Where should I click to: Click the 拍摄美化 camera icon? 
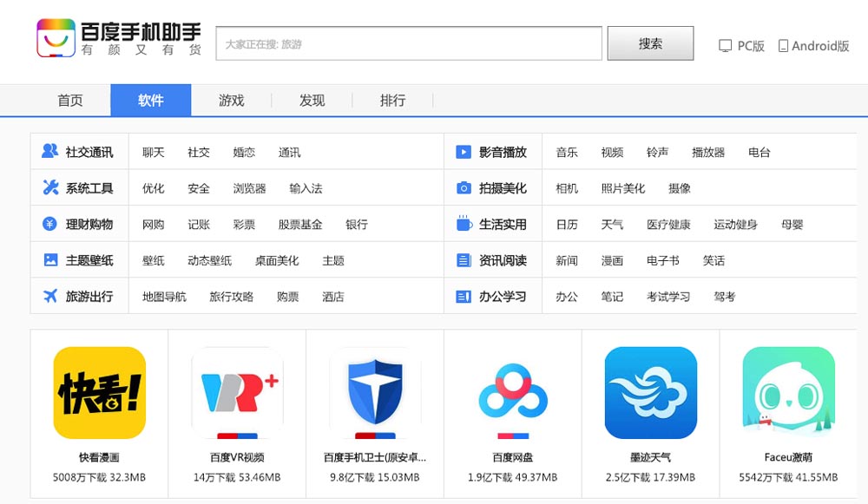tap(464, 188)
